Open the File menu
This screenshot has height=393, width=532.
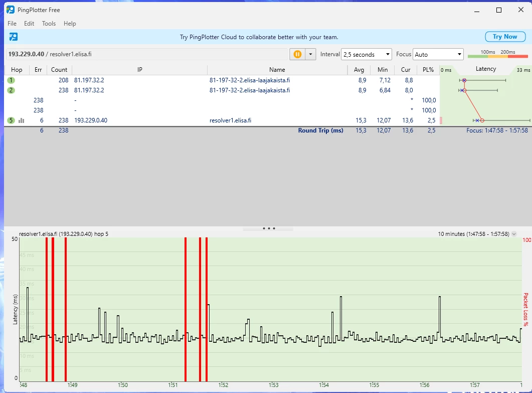coord(12,24)
